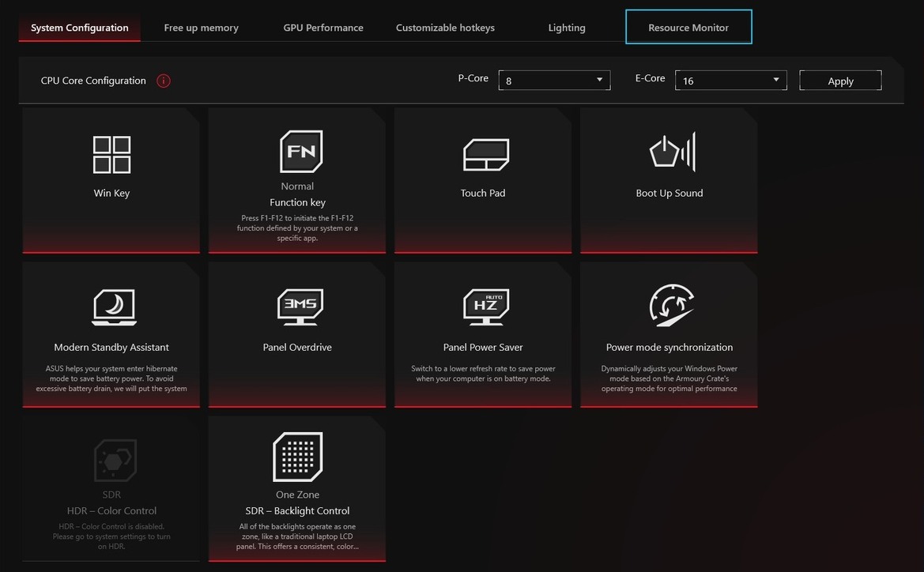Screen dimensions: 924x572
Task: Open the CPU Core Configuration info icon
Action: point(164,81)
